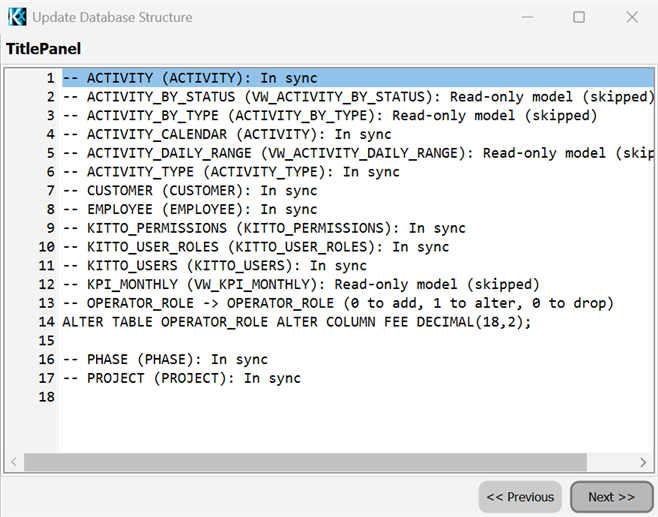Minimize the Update Database Structure window

[x=527, y=17]
